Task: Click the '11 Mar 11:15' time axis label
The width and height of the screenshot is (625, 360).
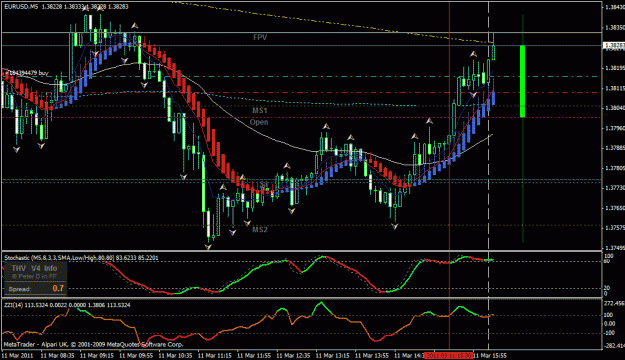Action: tap(214, 355)
